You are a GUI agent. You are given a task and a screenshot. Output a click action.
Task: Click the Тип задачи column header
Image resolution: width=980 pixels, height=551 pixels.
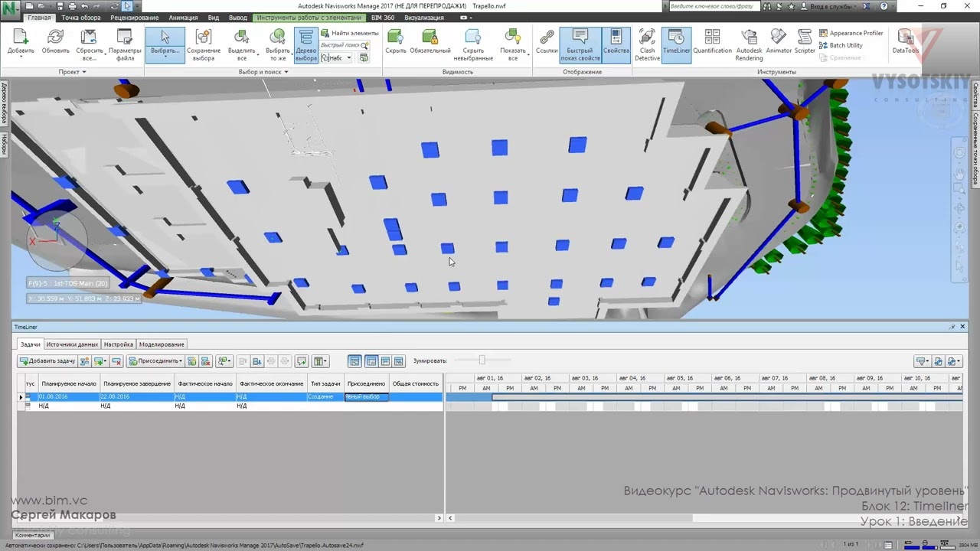[x=325, y=383]
